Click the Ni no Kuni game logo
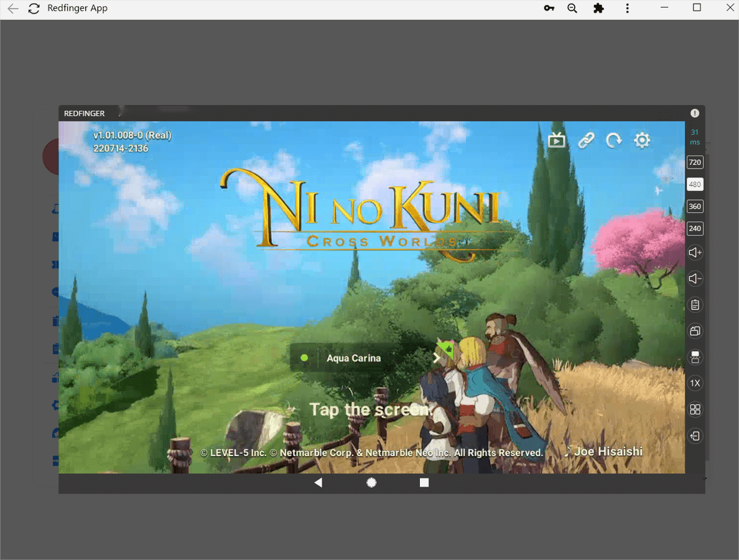 360,215
